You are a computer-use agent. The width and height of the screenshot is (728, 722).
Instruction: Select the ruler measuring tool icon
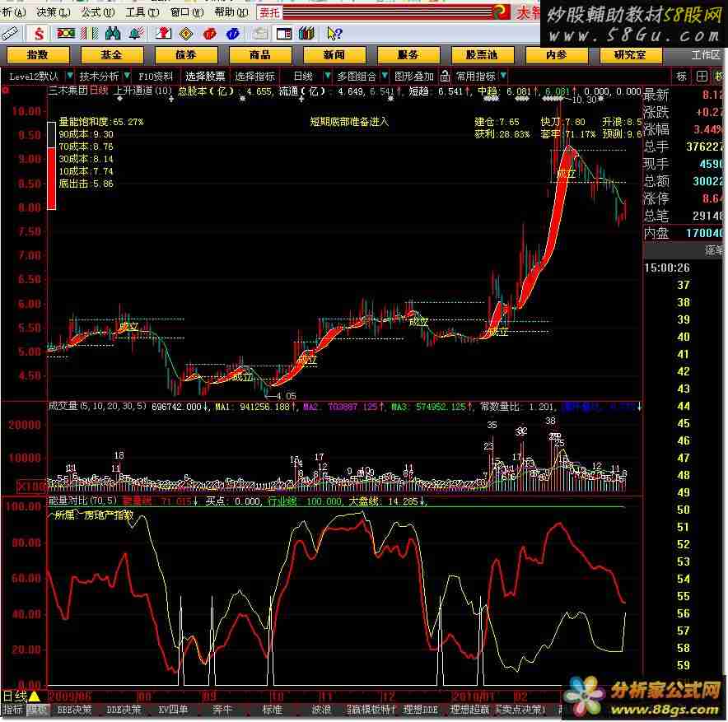(10, 33)
